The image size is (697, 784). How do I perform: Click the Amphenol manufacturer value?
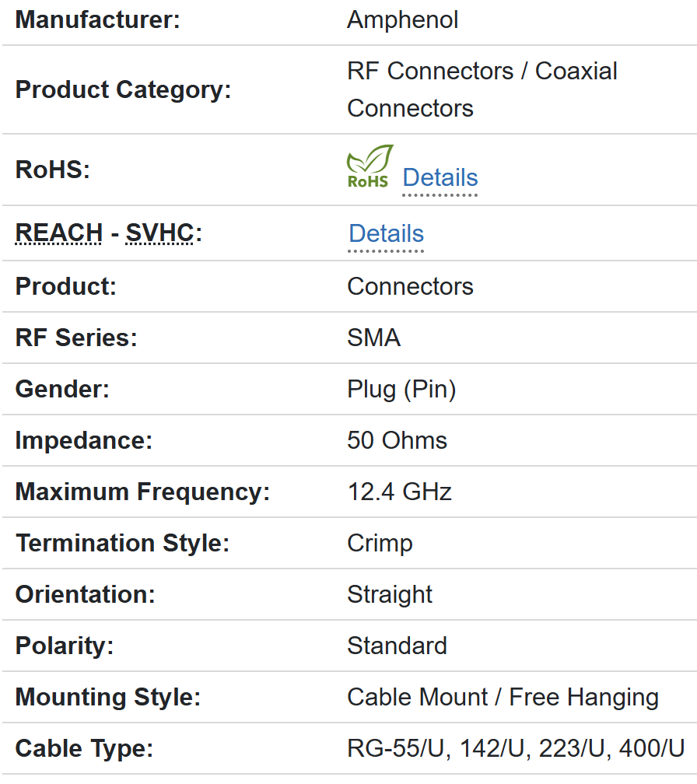[x=402, y=19]
